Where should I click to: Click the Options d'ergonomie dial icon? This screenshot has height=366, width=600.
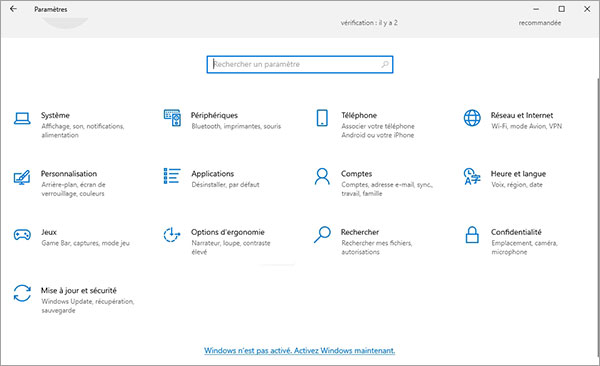(172, 235)
